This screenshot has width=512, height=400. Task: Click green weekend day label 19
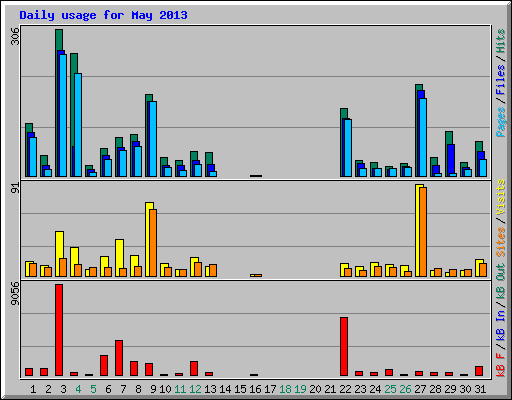pyautogui.click(x=300, y=389)
